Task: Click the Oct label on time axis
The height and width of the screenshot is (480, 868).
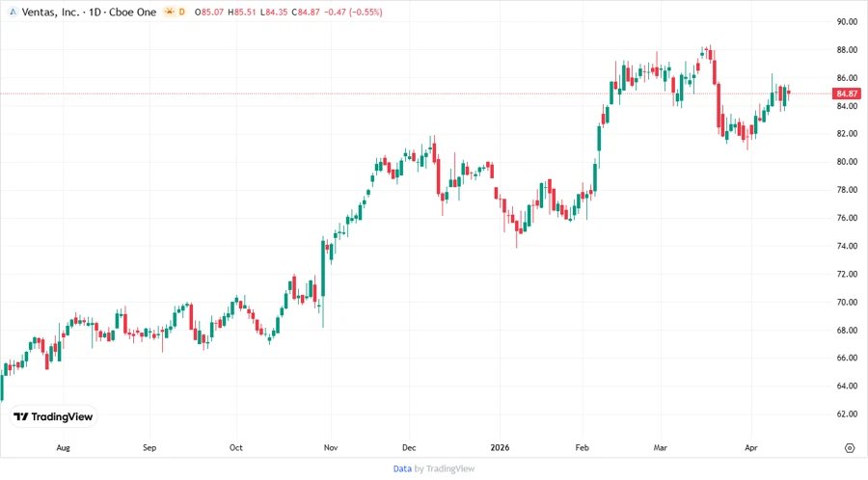Action: click(x=236, y=448)
